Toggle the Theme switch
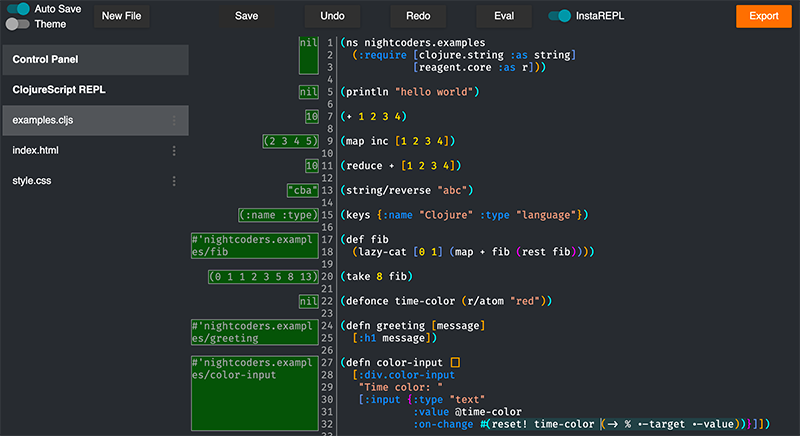800x436 pixels. (17, 24)
